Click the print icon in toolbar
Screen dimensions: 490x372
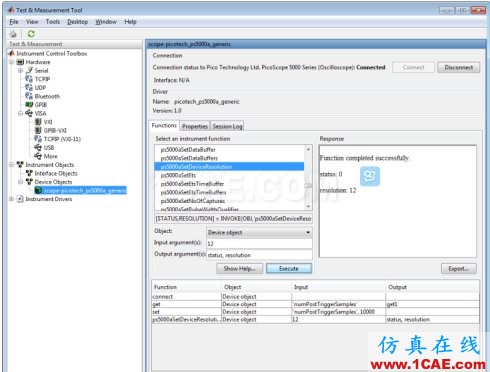(13, 34)
